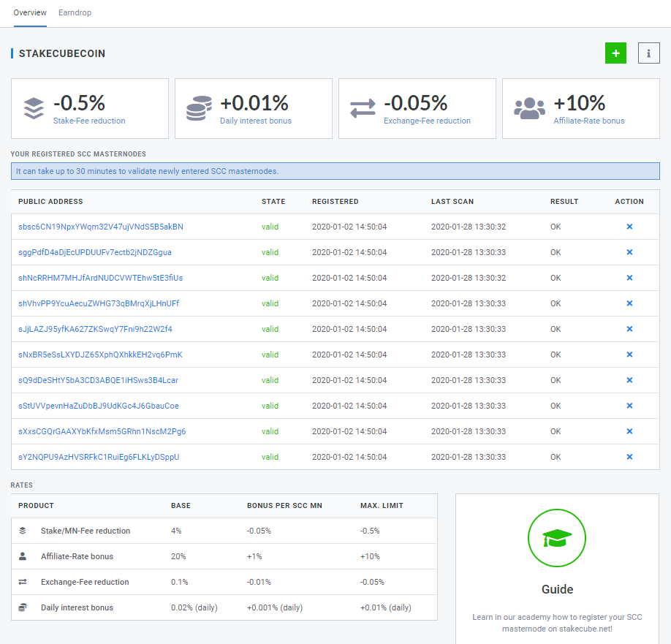Open address sY2NQPU9AzHVSRFkC1RuiEg6FLKLyDSppU

[99, 457]
